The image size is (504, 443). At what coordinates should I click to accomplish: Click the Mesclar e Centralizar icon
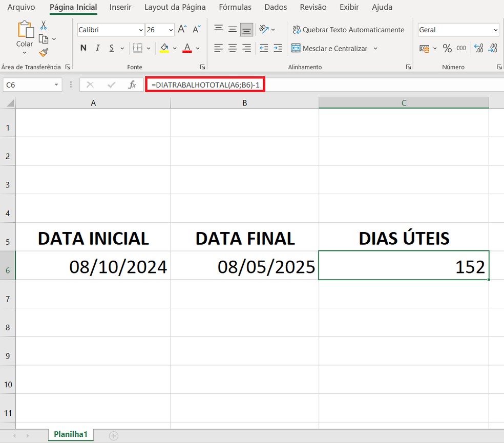pyautogui.click(x=296, y=48)
